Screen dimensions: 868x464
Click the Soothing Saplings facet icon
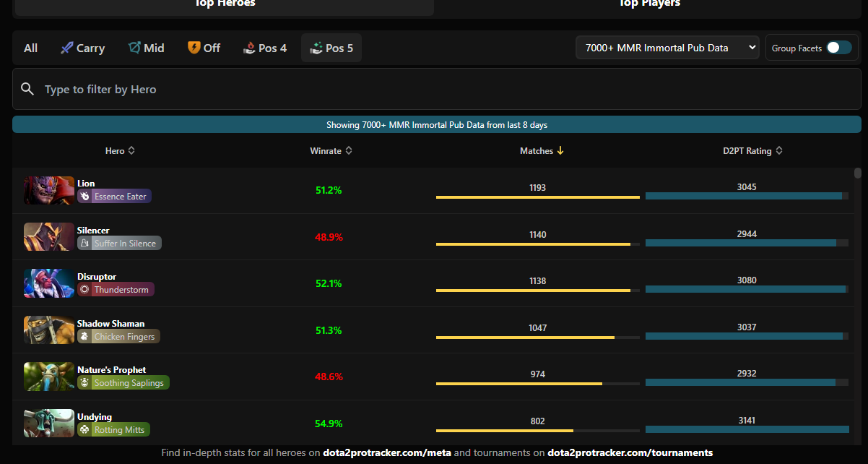click(84, 383)
